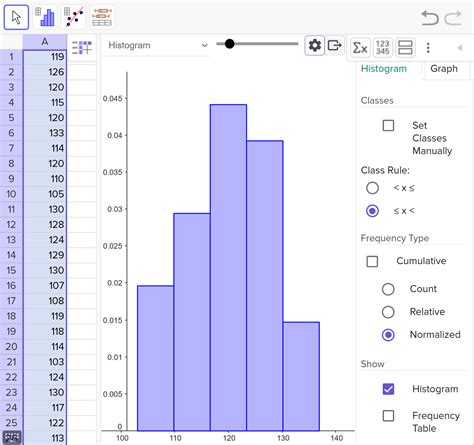Open the three-dot more options menu
Image resolution: width=474 pixels, height=445 pixels.
(x=428, y=48)
